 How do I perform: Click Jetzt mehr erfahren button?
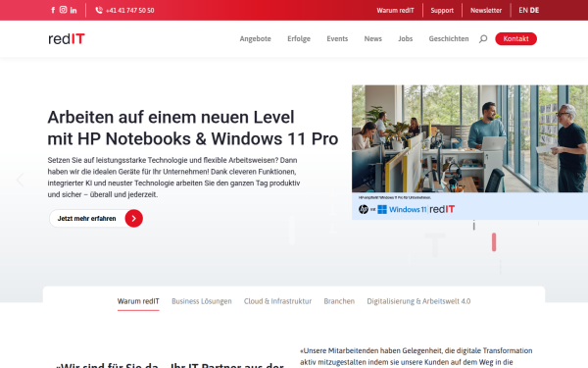[x=96, y=218]
